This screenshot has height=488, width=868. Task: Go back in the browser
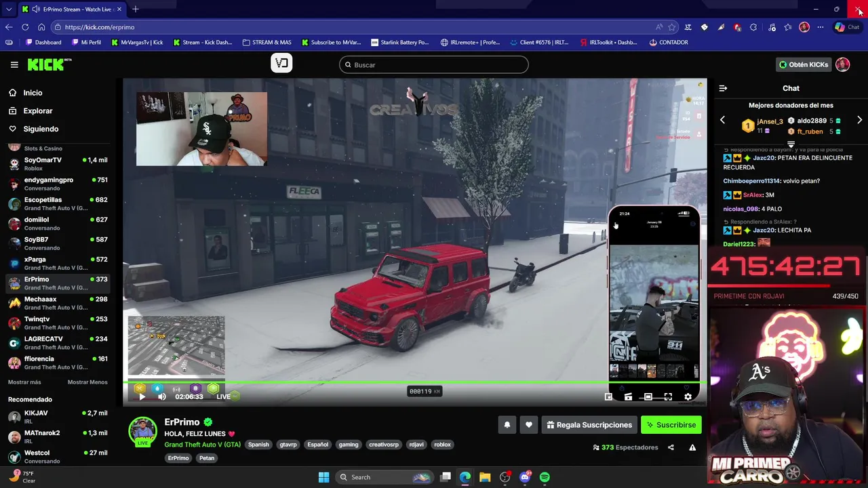point(9,27)
